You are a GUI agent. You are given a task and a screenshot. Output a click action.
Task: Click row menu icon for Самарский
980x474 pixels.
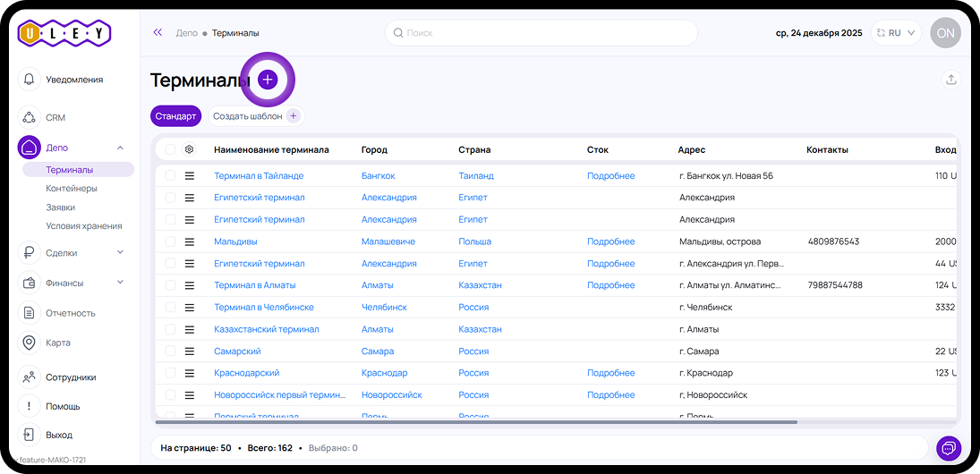tap(190, 351)
